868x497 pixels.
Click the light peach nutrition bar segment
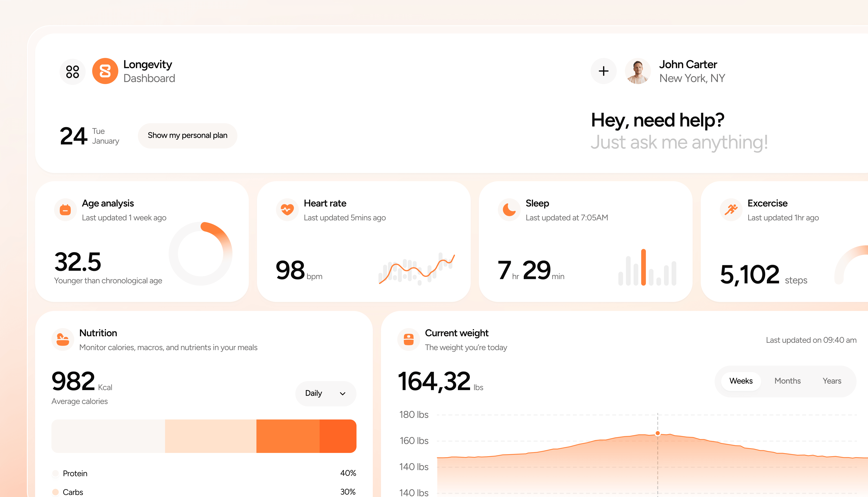coord(210,436)
